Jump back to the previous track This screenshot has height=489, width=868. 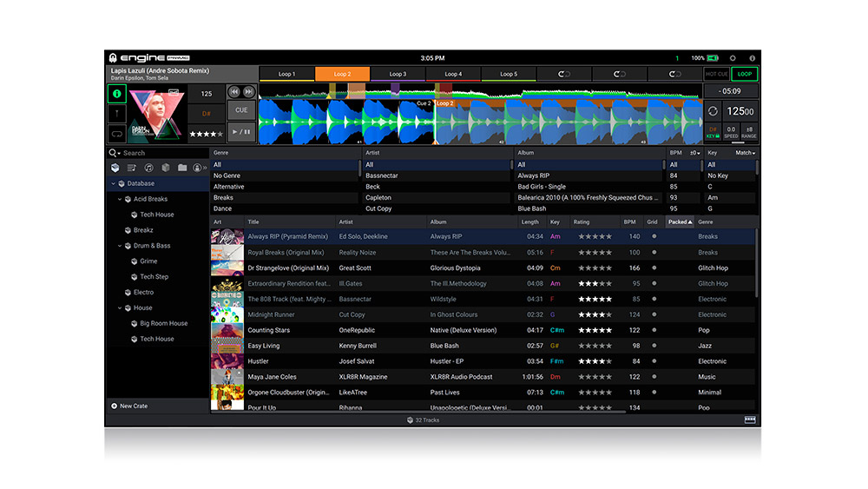234,91
